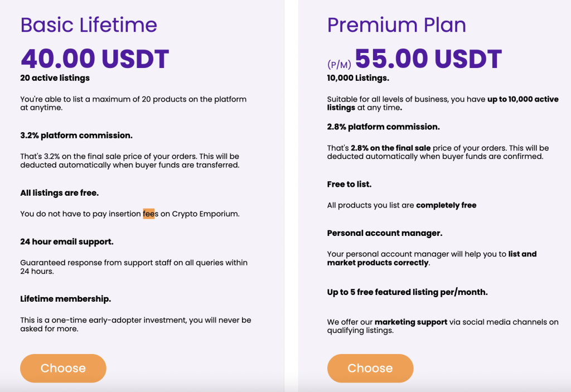The height and width of the screenshot is (392, 571).
Task: Click the Premium Plan heading
Action: coord(396,25)
